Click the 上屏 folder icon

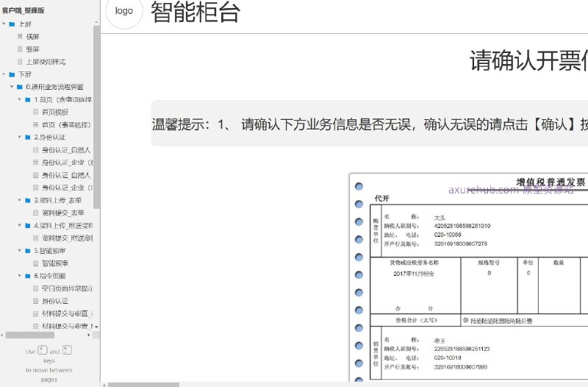pyautogui.click(x=12, y=24)
